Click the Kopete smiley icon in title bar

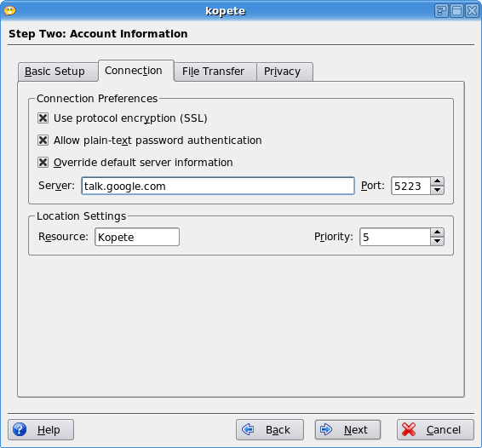tap(10, 11)
